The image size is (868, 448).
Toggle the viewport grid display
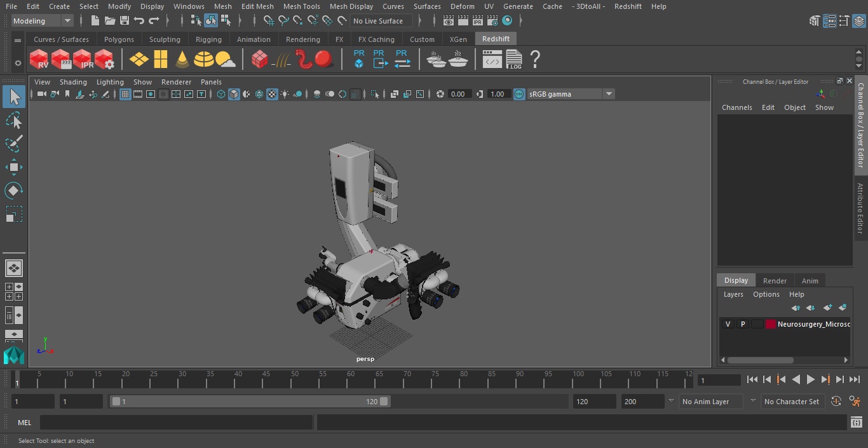coord(125,94)
